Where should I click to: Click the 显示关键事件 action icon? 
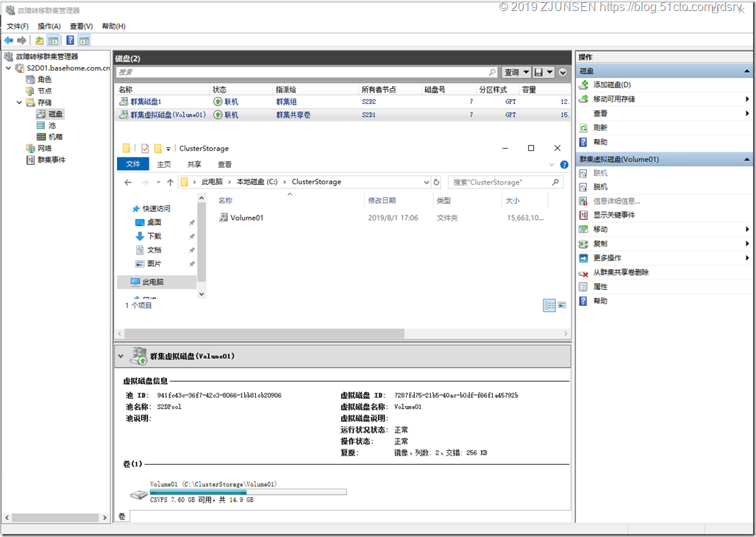(x=583, y=216)
